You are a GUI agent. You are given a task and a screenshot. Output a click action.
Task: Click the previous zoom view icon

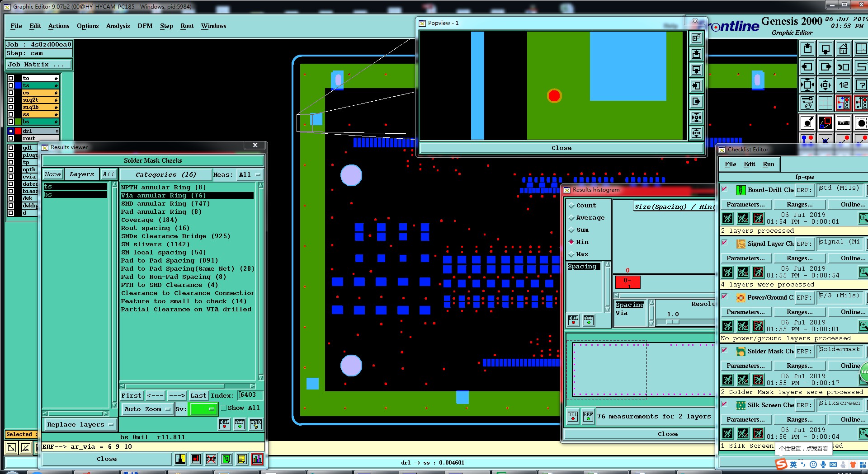[843, 67]
